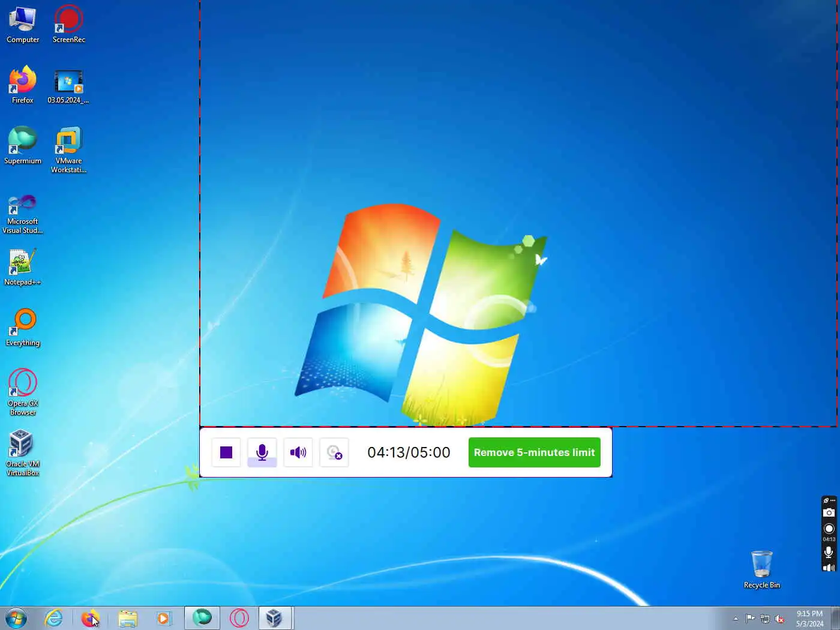Launch Firefox from the taskbar
The width and height of the screenshot is (840, 630).
pyautogui.click(x=90, y=618)
